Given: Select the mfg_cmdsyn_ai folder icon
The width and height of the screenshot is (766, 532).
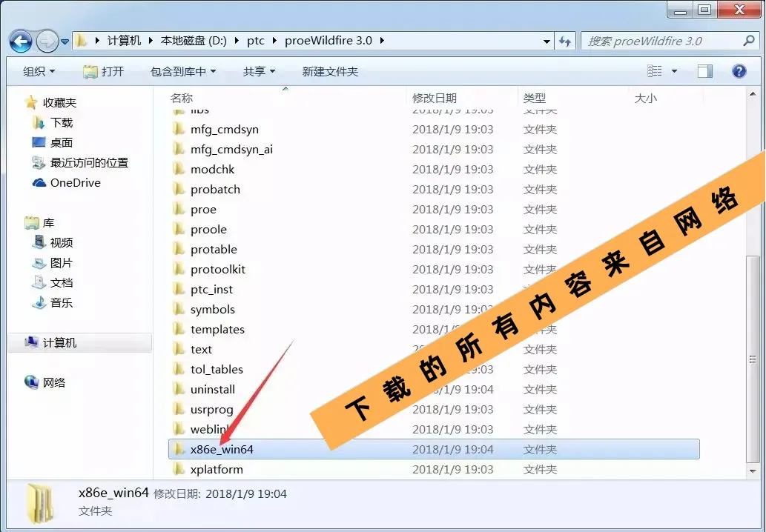Looking at the screenshot, I should click(179, 149).
